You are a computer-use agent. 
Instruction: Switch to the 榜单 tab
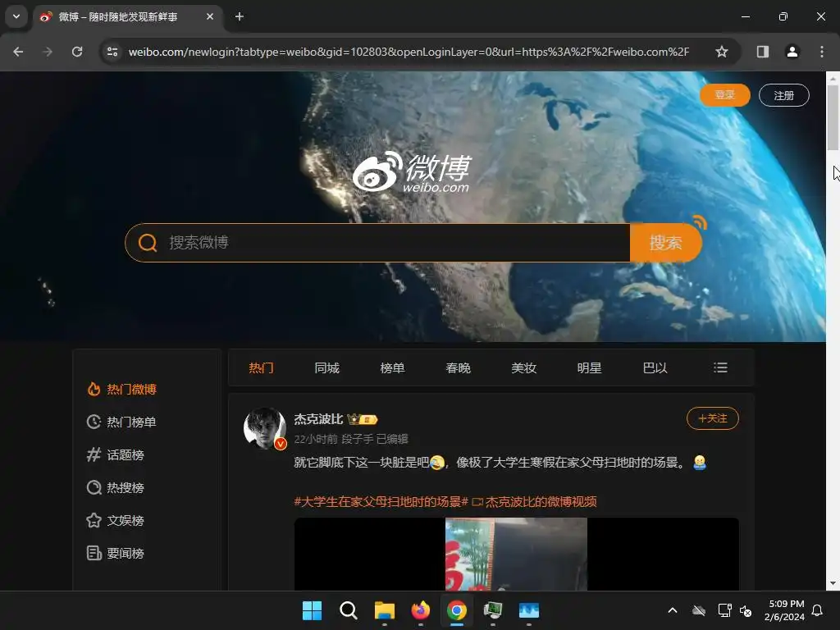393,368
